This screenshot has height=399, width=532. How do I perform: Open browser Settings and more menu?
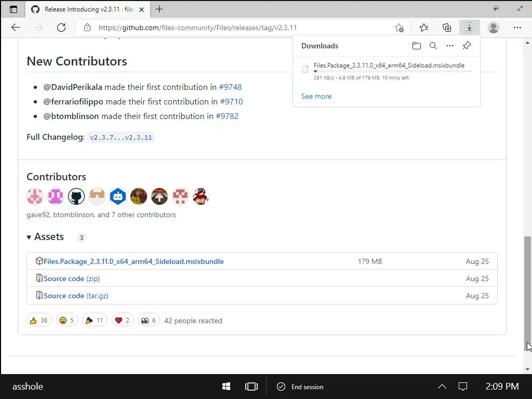[517, 28]
